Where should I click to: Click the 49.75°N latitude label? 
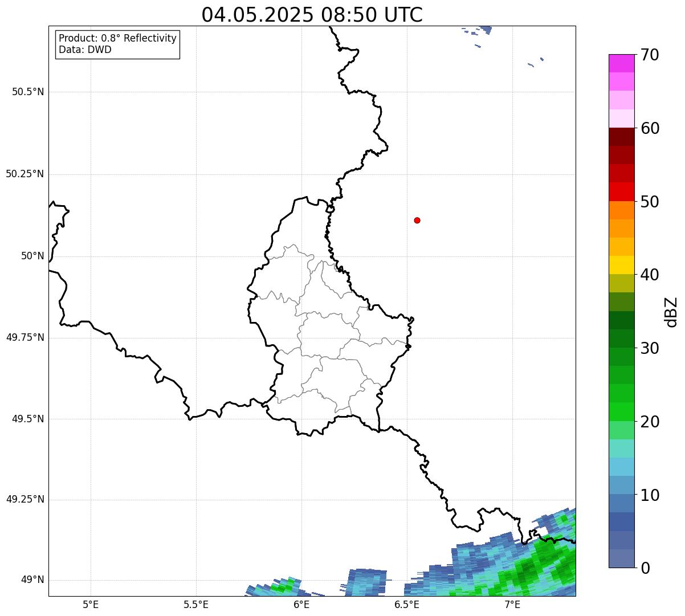point(25,337)
